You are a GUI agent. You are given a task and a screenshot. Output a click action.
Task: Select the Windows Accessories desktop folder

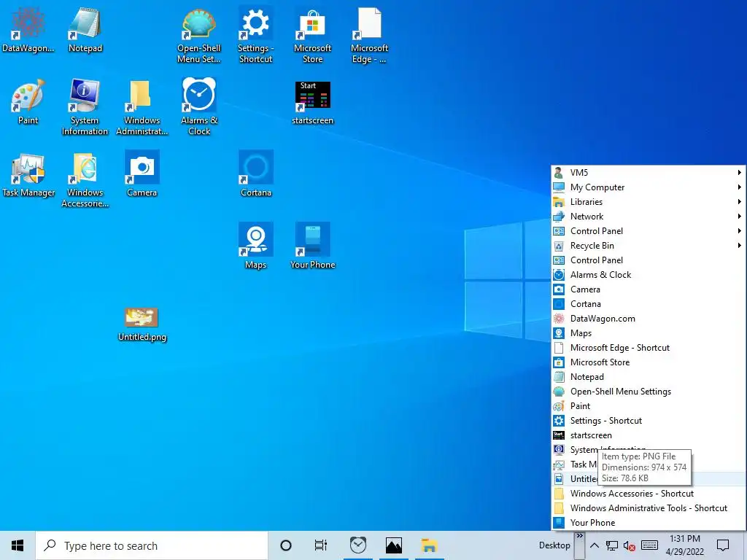click(x=85, y=180)
